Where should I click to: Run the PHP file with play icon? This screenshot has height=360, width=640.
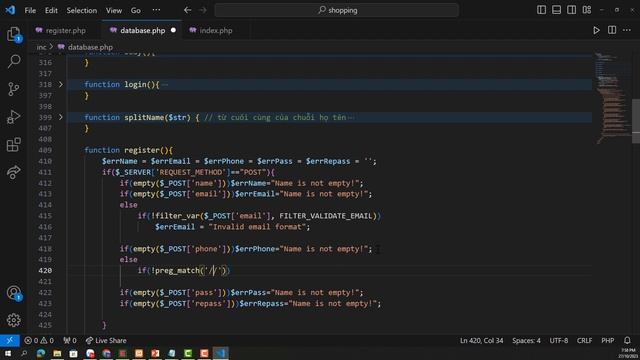pos(596,30)
